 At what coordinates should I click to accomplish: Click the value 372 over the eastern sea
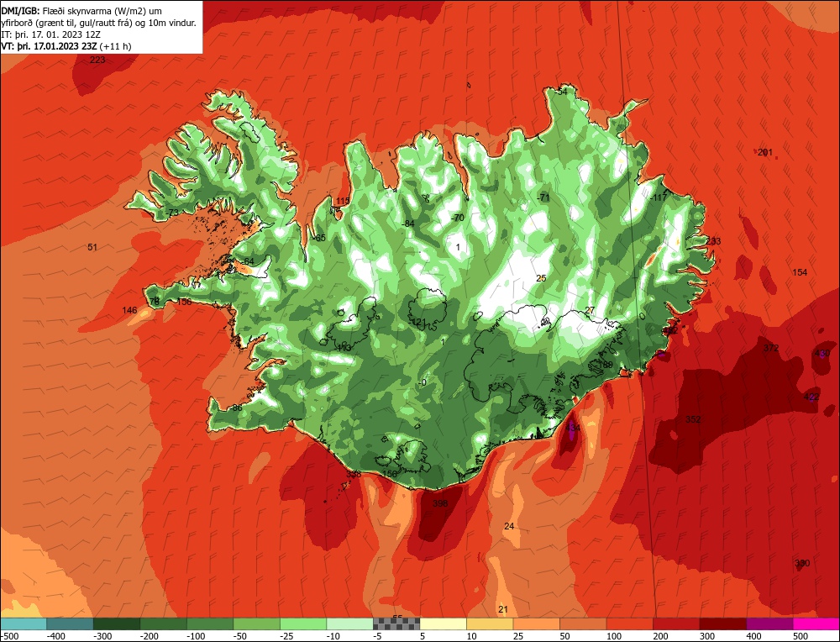[771, 348]
